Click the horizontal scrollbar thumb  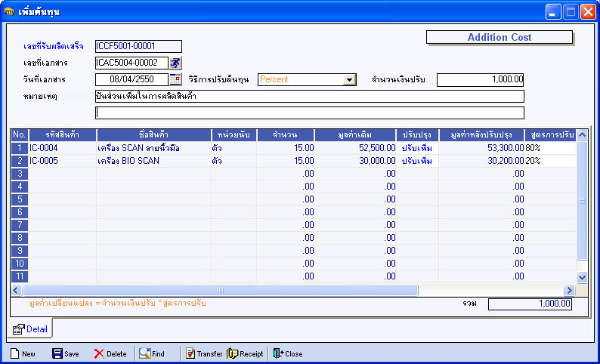tap(221, 290)
